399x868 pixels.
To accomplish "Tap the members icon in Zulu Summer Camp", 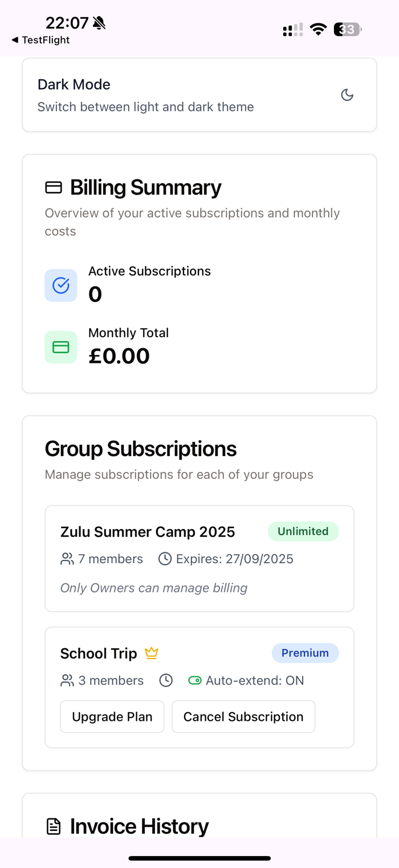I will pyautogui.click(x=67, y=559).
